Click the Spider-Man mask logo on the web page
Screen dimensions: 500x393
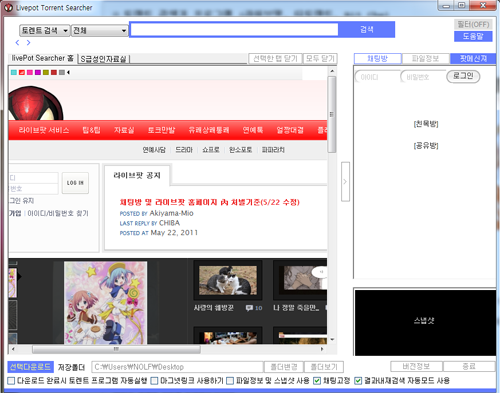tap(35, 103)
